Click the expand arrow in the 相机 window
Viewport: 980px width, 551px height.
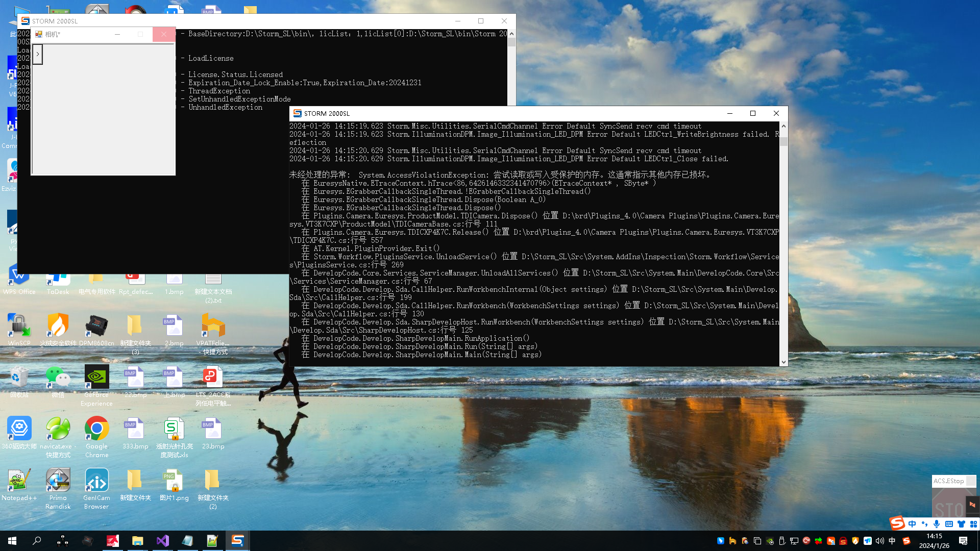[x=38, y=54]
